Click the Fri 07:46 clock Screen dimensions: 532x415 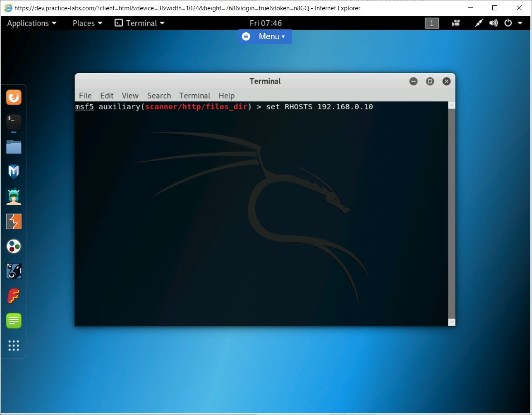tap(265, 23)
